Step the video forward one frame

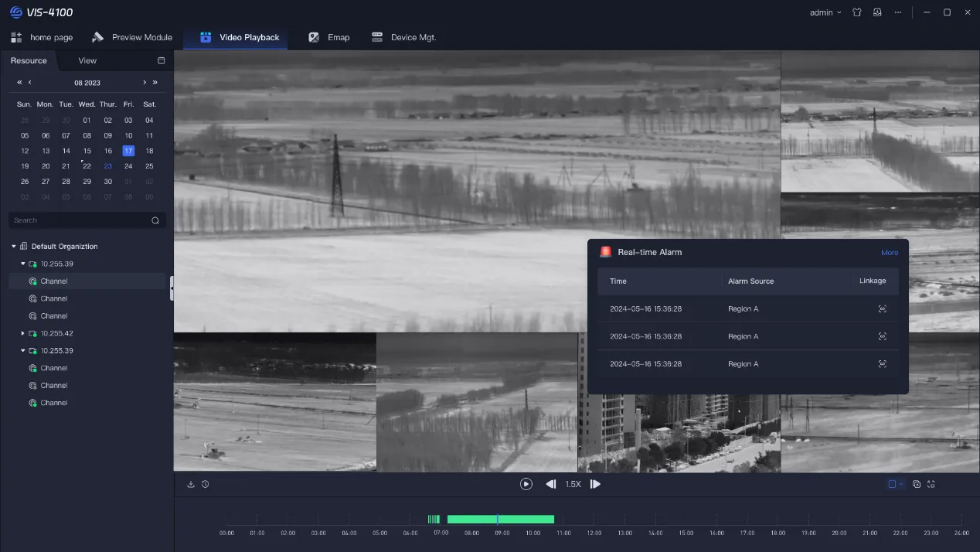tap(594, 483)
